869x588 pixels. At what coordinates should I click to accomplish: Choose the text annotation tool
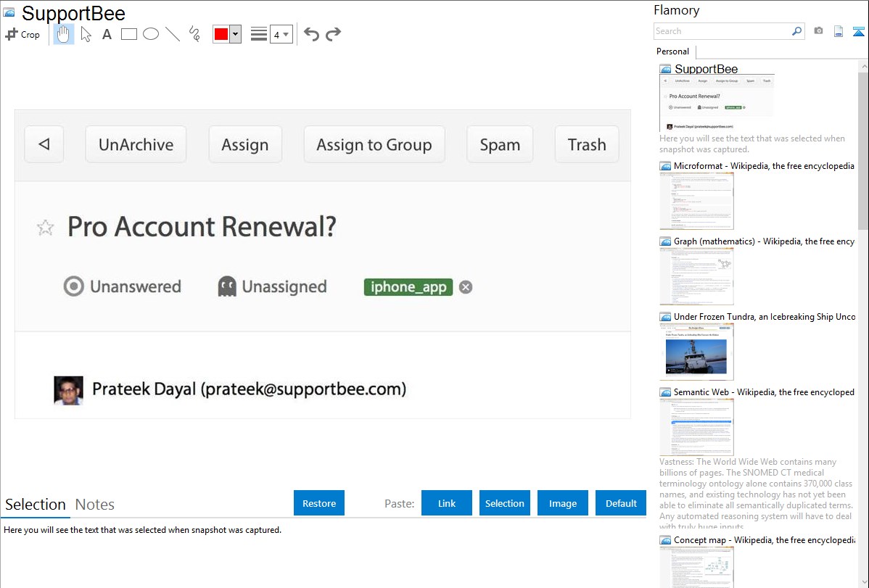point(107,34)
